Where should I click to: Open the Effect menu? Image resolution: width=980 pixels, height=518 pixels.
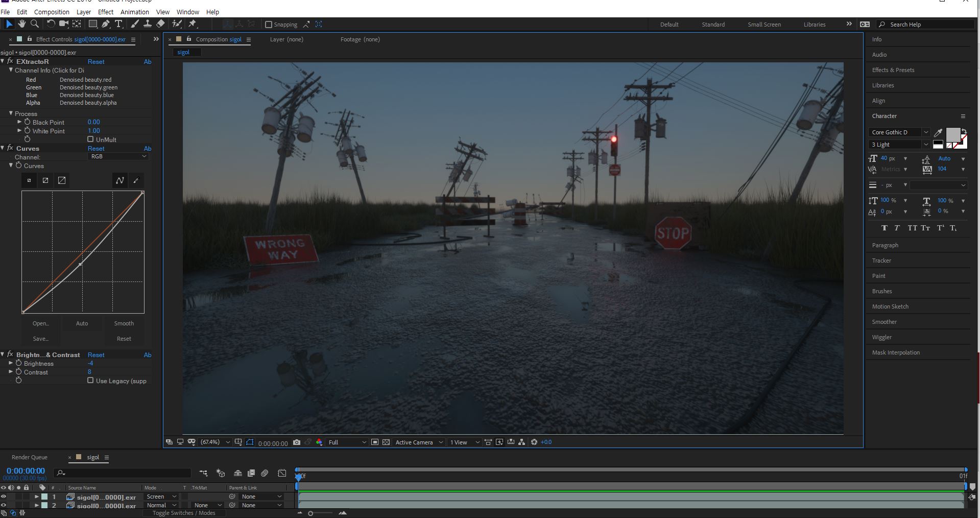pyautogui.click(x=106, y=12)
